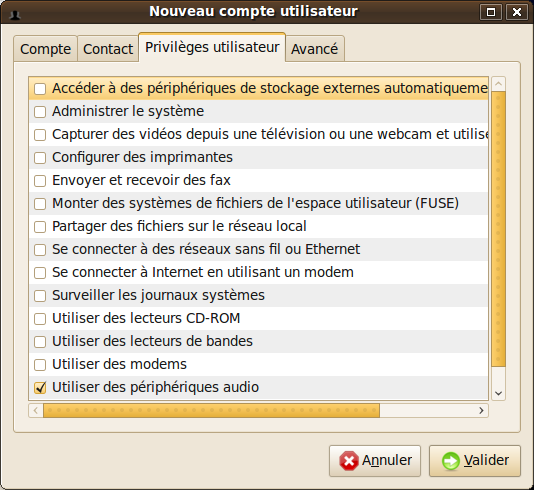Image resolution: width=534 pixels, height=490 pixels.
Task: Click the down arrow of the vertical scrollbar
Action: coord(499,393)
